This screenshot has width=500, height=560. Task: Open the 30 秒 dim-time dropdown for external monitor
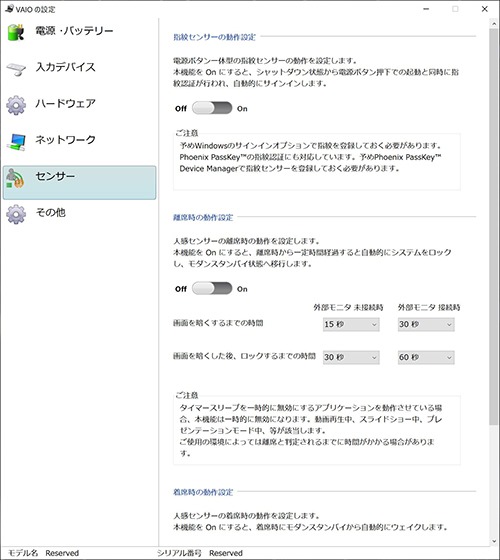coord(426,324)
